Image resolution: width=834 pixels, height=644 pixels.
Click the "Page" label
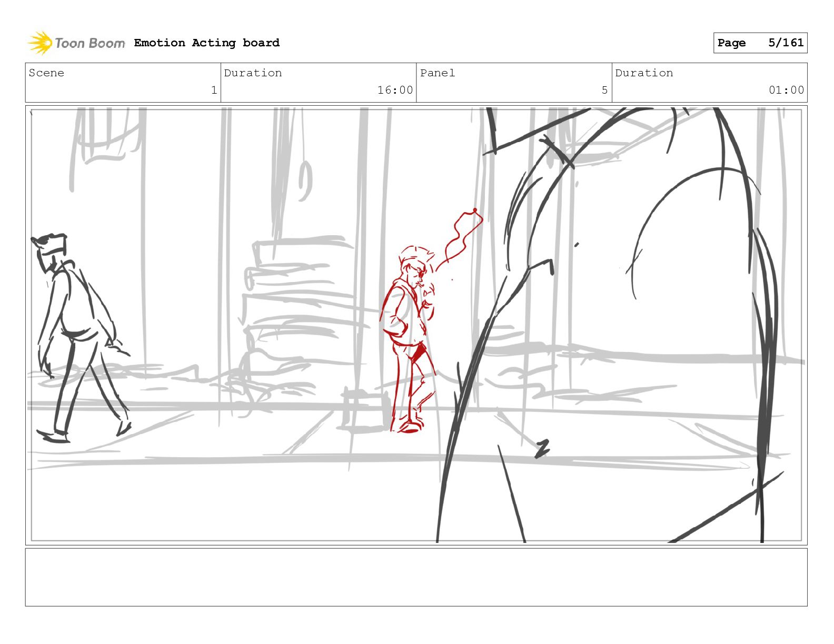731,43
